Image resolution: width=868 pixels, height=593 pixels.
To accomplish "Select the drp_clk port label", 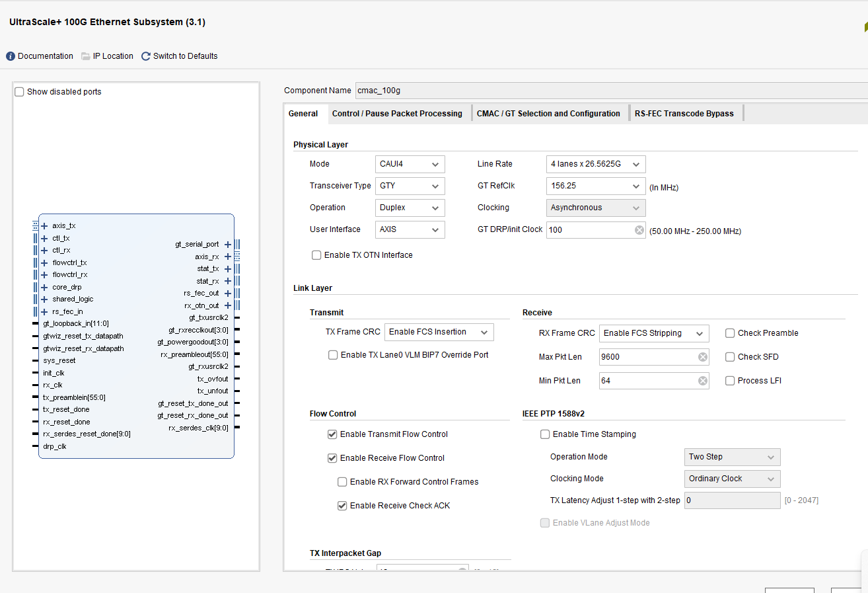I will [55, 446].
